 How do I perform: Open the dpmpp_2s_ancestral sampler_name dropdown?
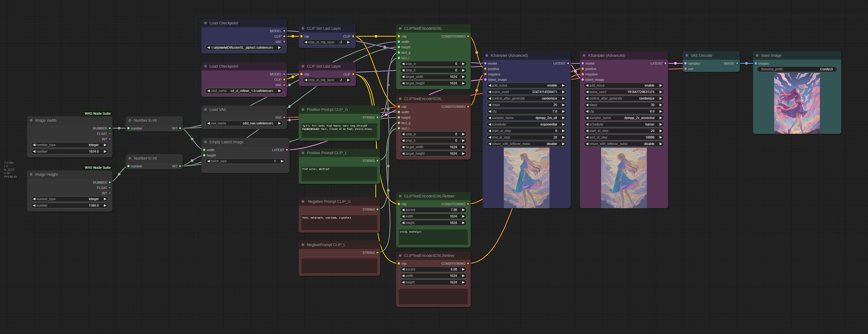click(x=623, y=118)
